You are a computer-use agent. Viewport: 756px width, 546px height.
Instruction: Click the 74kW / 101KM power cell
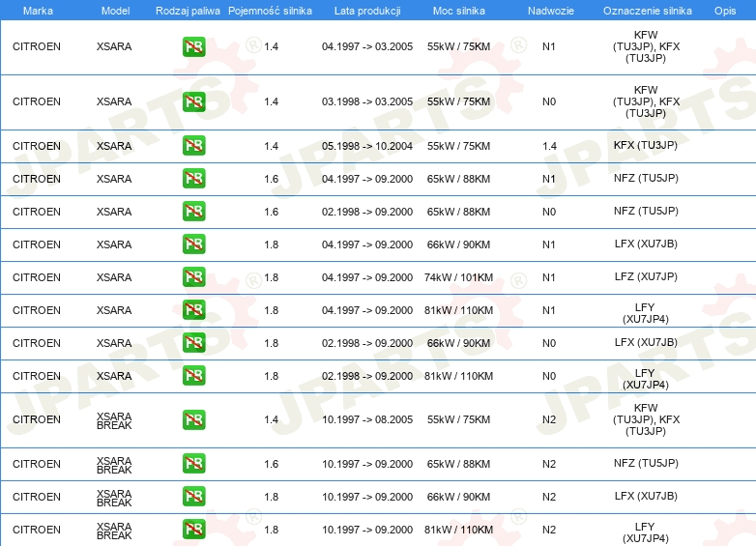tap(458, 277)
